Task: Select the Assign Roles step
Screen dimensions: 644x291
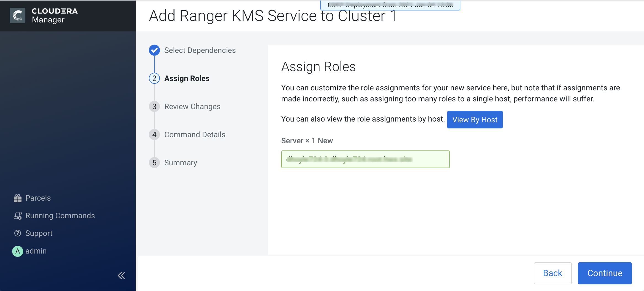Action: pyautogui.click(x=187, y=78)
